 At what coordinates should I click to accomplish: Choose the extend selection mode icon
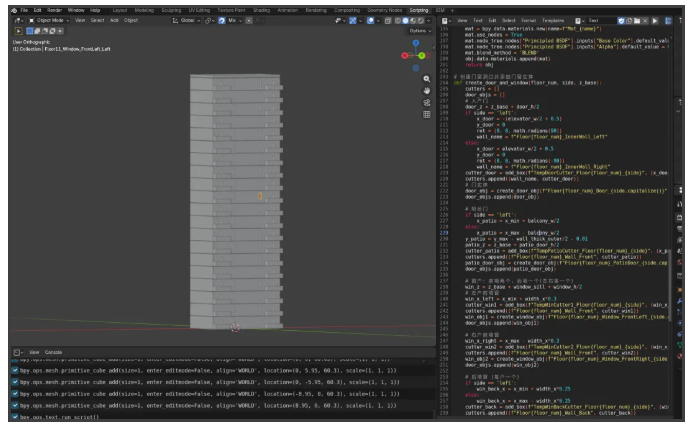[x=37, y=31]
